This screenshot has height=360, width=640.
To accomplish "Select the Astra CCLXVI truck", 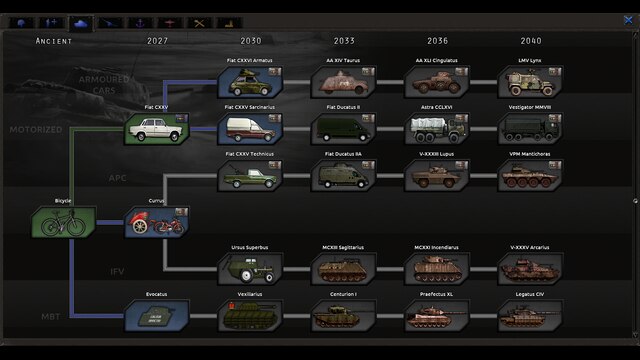I will pyautogui.click(x=437, y=129).
